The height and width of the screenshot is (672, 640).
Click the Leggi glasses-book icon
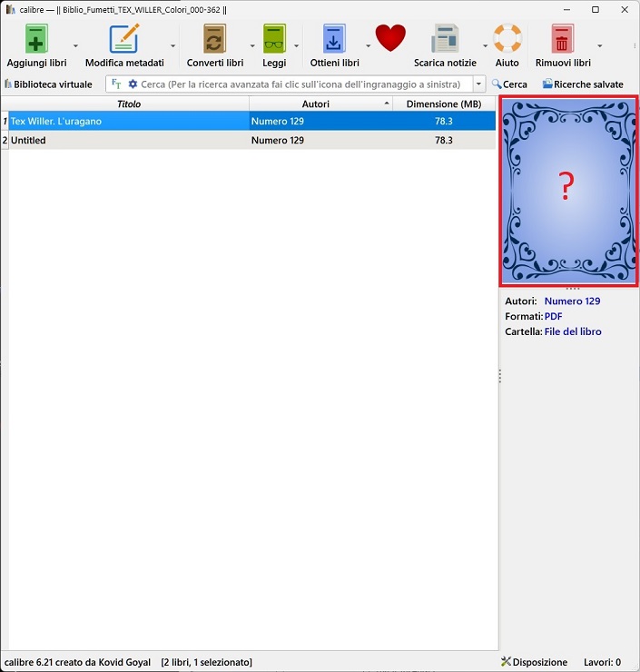[274, 39]
